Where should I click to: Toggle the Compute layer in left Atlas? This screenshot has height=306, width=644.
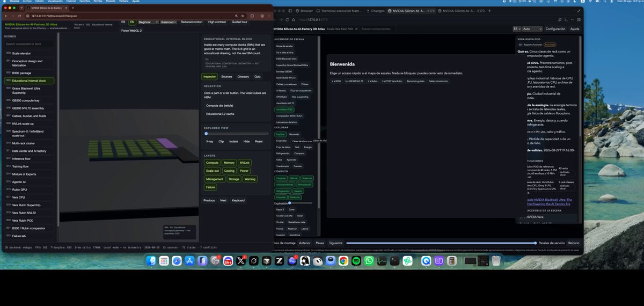pos(212,162)
